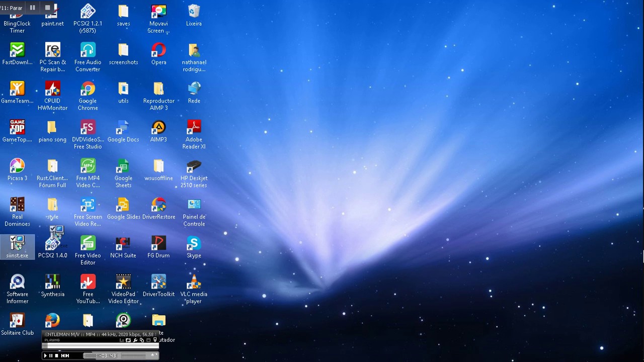This screenshot has height=362, width=644.
Task: Launch VLC media player
Action: [x=194, y=289]
